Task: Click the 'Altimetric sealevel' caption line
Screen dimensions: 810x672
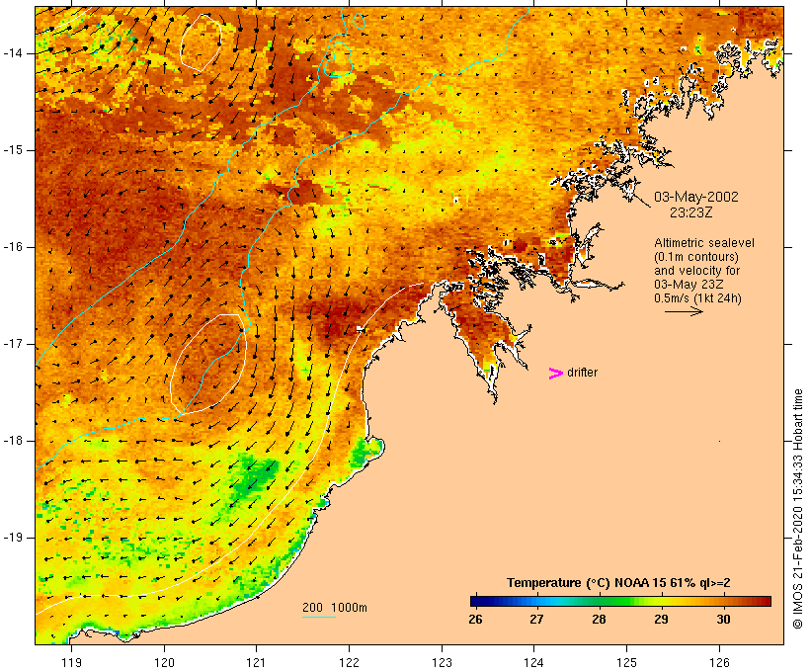Action: (704, 243)
